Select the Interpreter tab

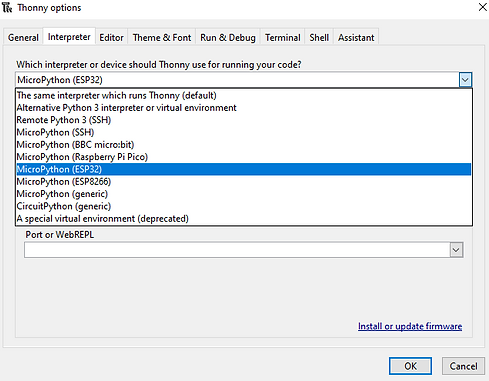coord(69,37)
